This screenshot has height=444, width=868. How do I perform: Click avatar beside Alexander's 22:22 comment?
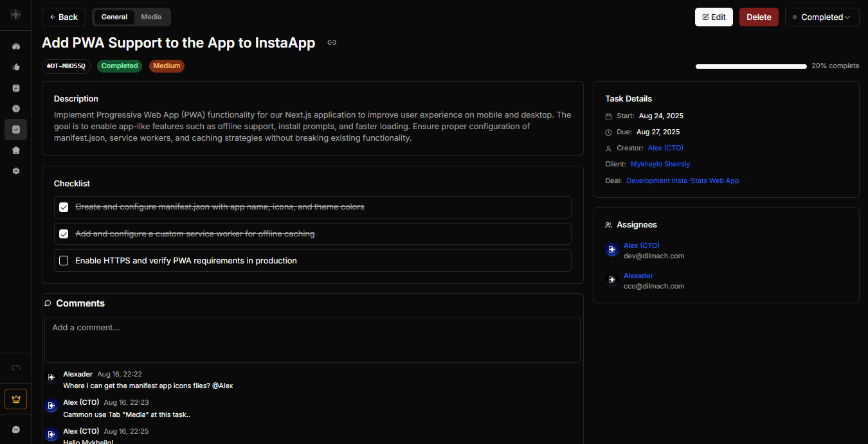(x=51, y=378)
